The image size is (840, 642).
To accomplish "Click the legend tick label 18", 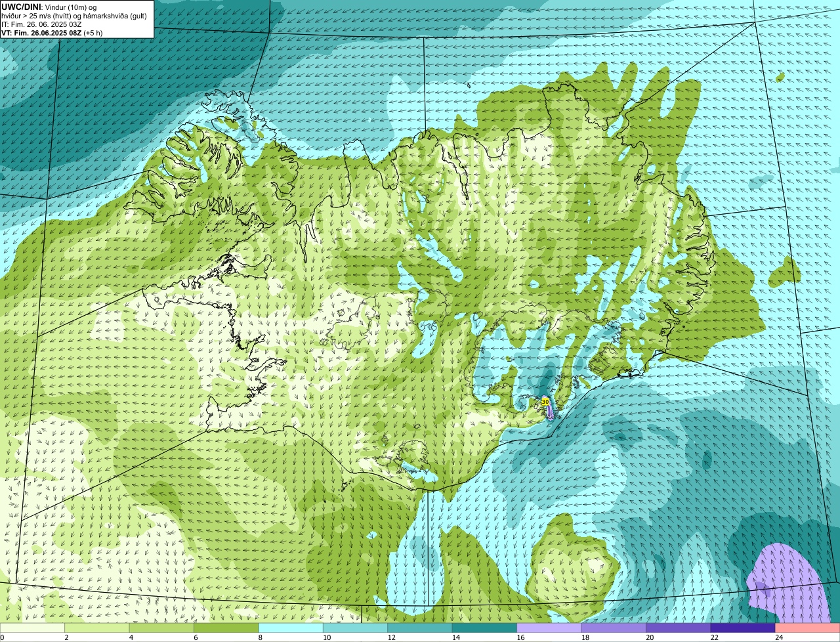I will [585, 637].
